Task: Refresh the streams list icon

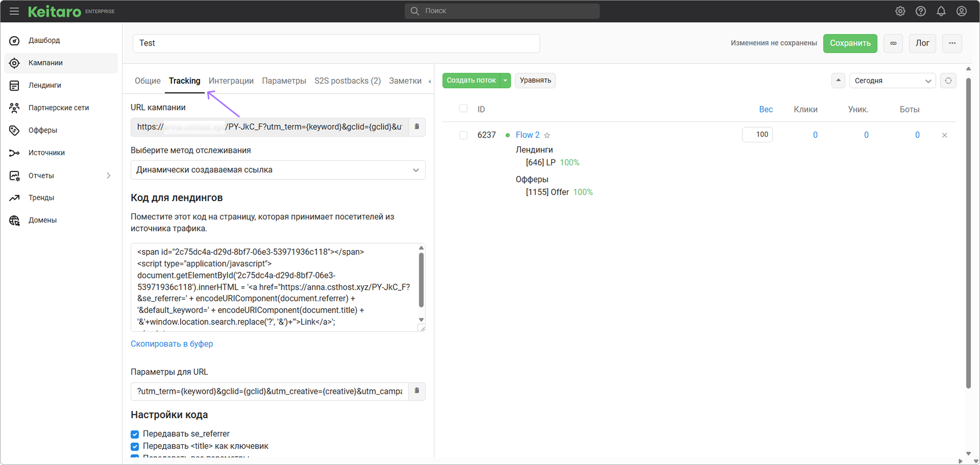Action: (948, 81)
